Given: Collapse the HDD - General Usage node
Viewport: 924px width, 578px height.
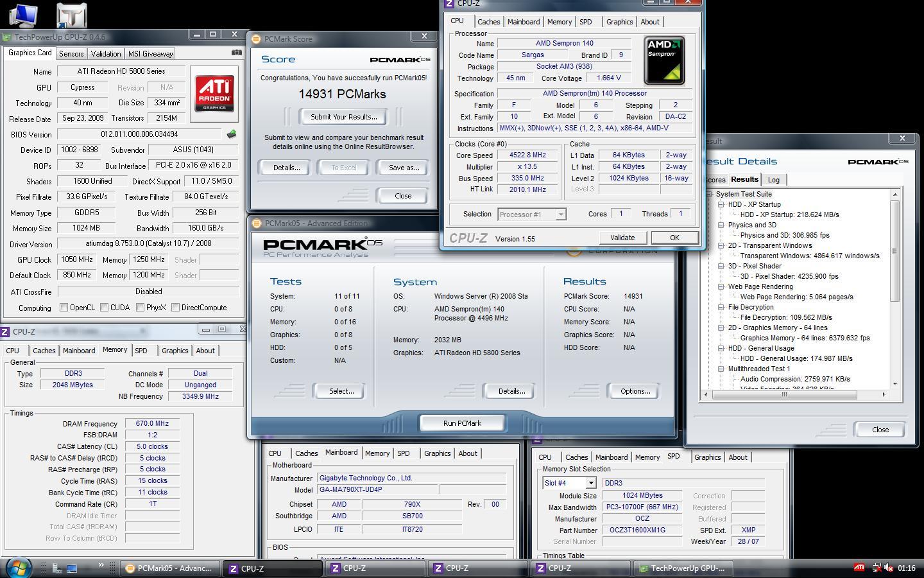Looking at the screenshot, I should pos(721,348).
